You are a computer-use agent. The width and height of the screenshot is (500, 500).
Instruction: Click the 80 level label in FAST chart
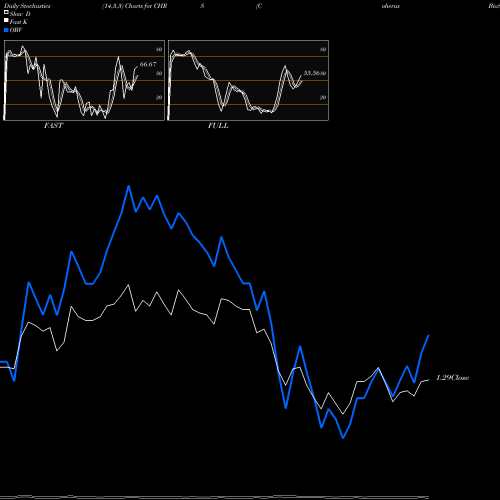point(159,49)
